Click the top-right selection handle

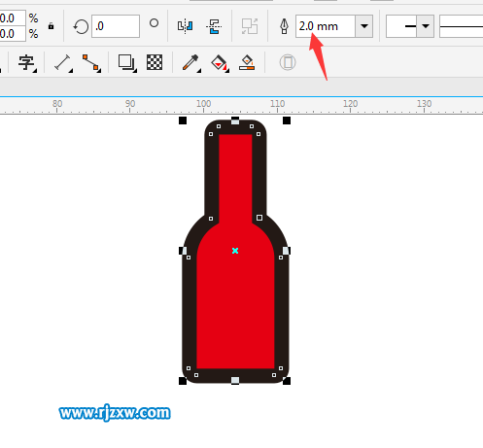coord(287,121)
